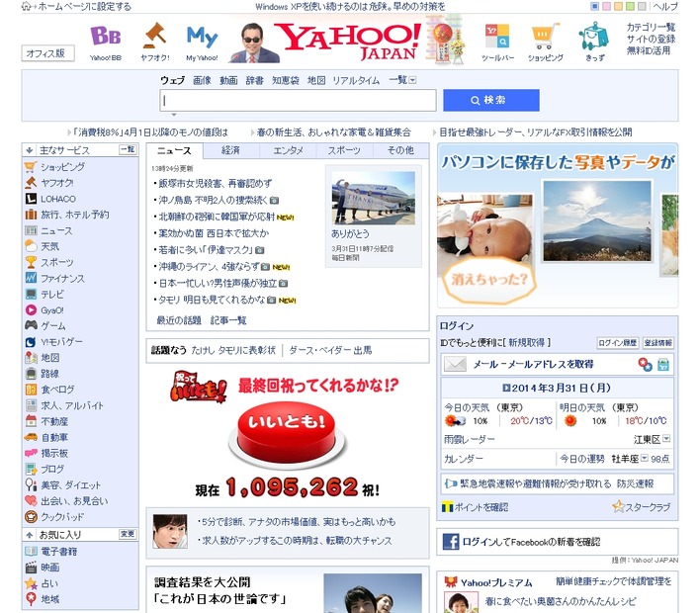700x613 pixels.
Task: Select the 画像 search type
Action: pos(202,80)
